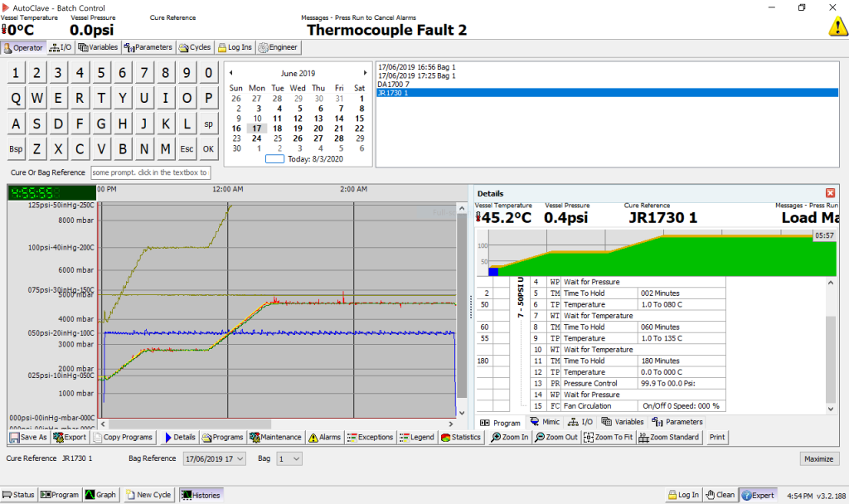This screenshot has height=504, width=849.
Task: Click the yellow alarm warning triangle icon
Action: pos(837,26)
